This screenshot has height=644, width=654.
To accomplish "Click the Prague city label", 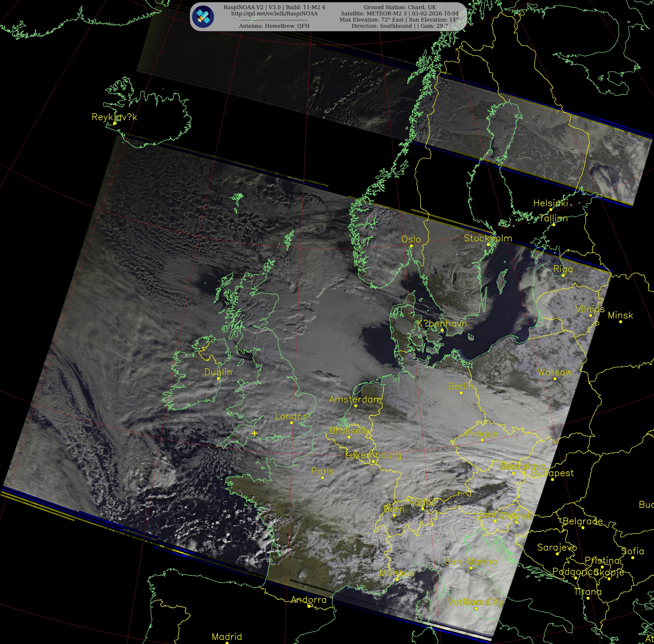I will pyautogui.click(x=482, y=434).
